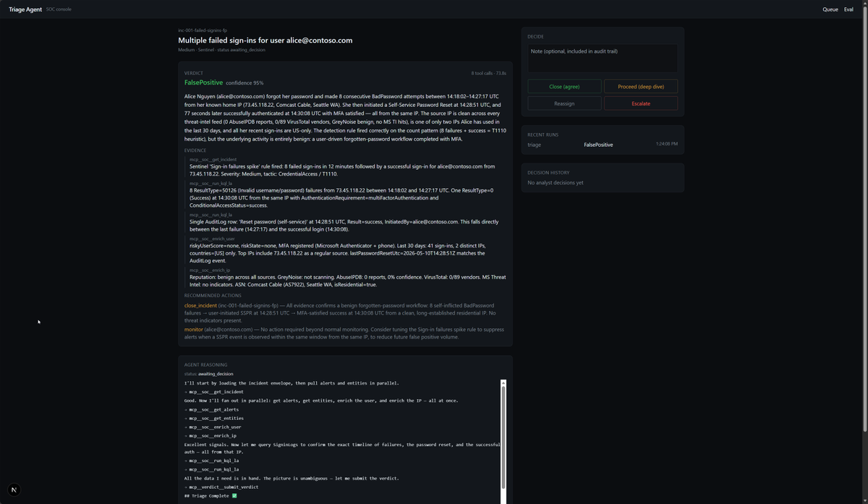Click the green FalsePositive verdict label
This screenshot has height=504, width=868.
pos(203,82)
